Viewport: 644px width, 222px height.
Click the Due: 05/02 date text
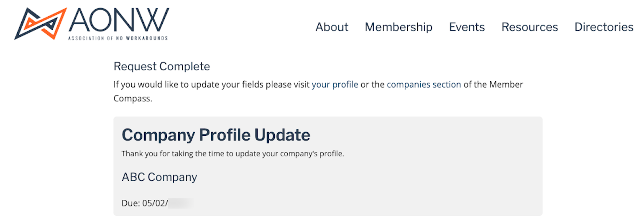tap(145, 204)
